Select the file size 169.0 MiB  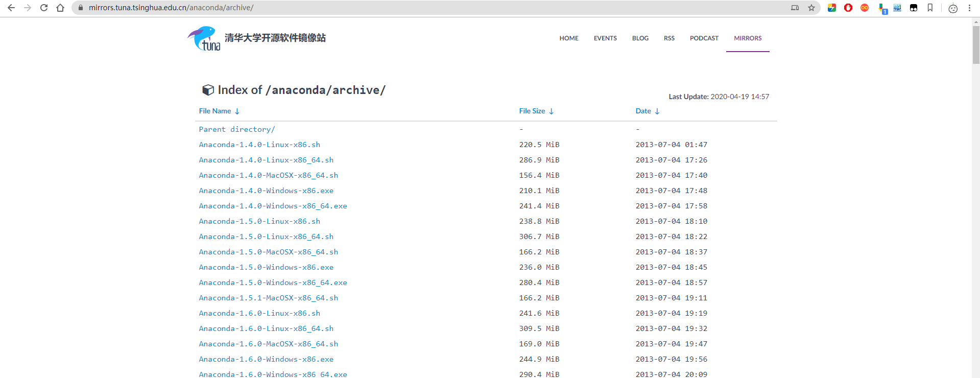(539, 344)
